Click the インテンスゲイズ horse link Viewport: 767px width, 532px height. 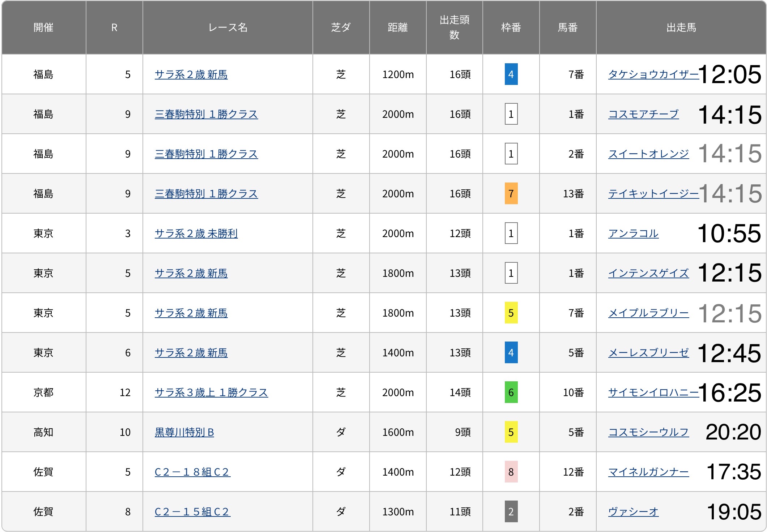pyautogui.click(x=648, y=273)
